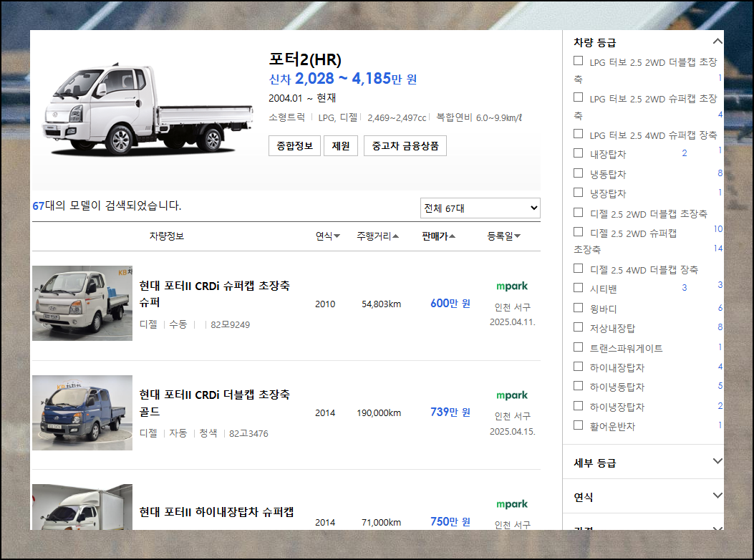
Task: Sort by 판매가 column header
Action: [438, 236]
